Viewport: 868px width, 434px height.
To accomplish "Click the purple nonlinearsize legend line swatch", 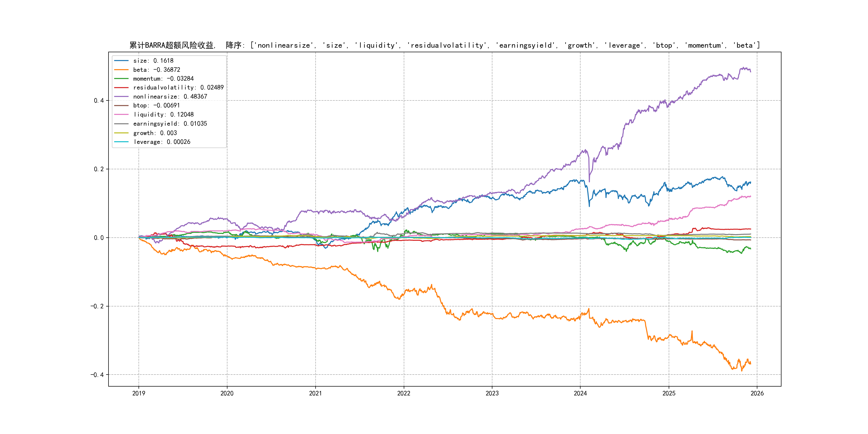I will [x=121, y=97].
